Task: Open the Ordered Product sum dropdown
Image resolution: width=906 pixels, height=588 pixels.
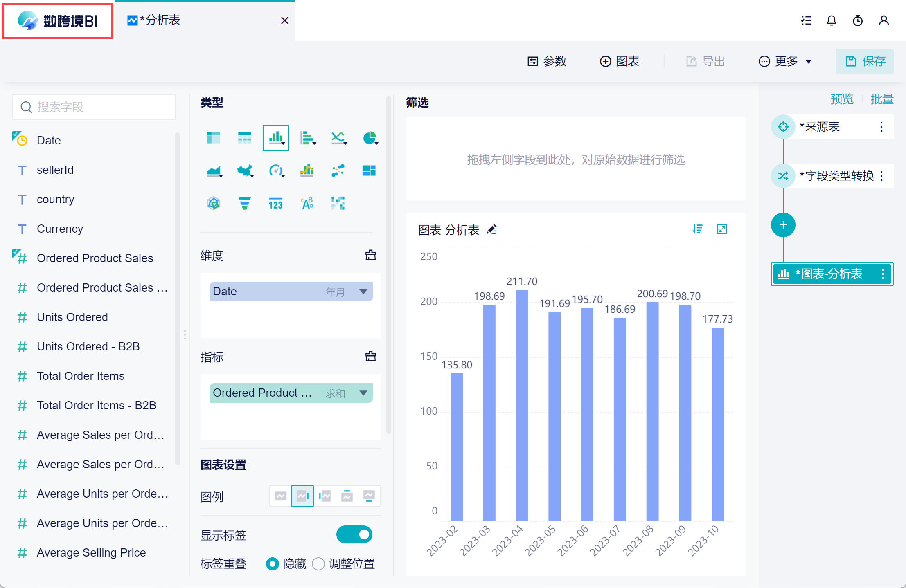Action: pyautogui.click(x=363, y=393)
